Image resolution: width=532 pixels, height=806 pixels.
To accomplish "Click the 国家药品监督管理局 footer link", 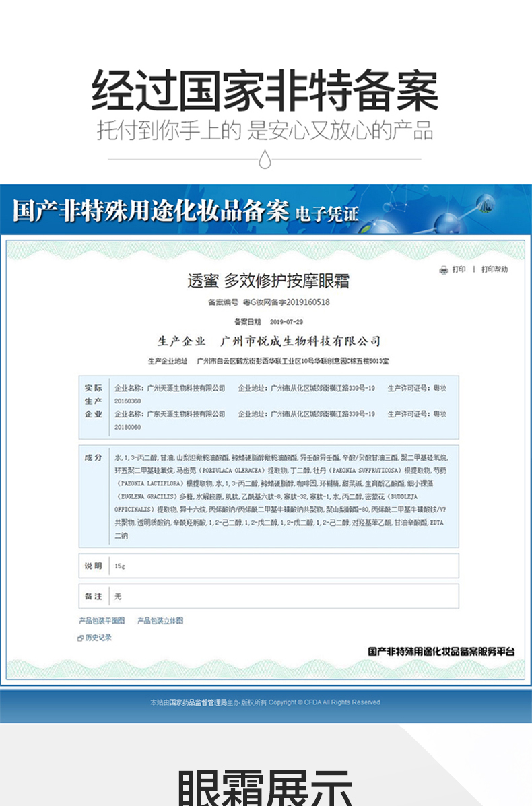I will (198, 702).
